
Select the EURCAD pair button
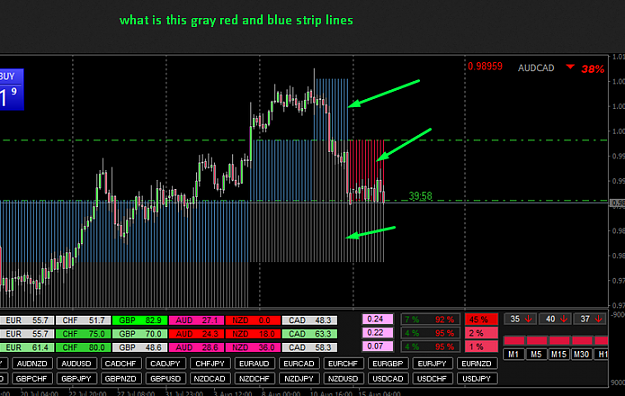(x=299, y=364)
